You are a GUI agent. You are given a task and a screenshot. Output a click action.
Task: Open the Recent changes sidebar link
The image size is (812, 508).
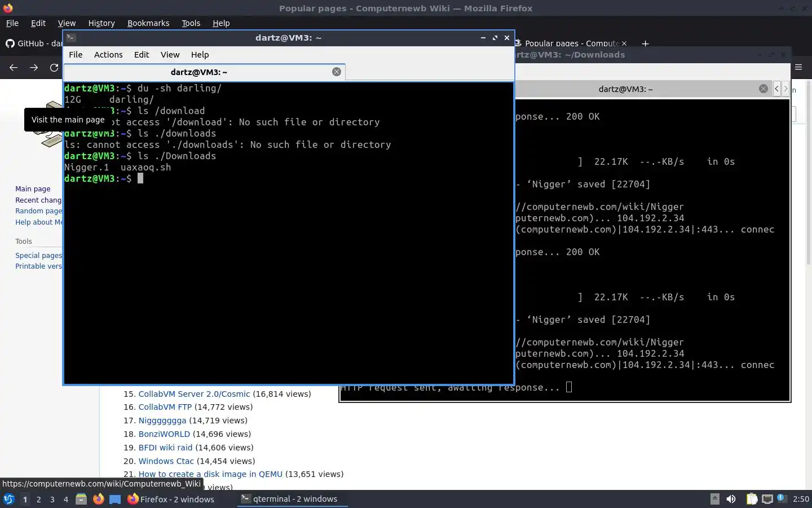click(x=38, y=200)
